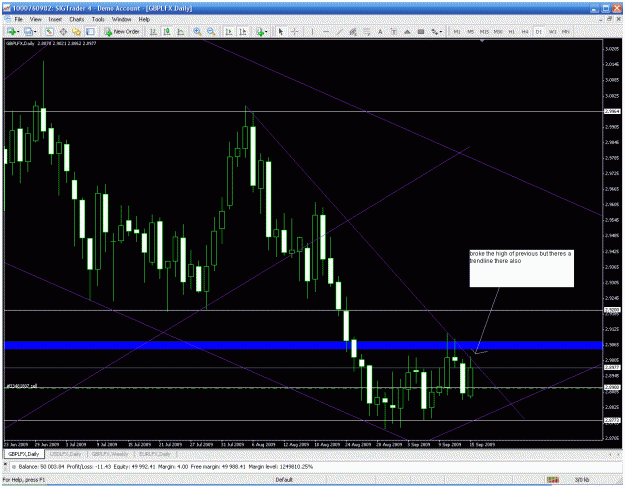Open the Window menu

click(121, 19)
